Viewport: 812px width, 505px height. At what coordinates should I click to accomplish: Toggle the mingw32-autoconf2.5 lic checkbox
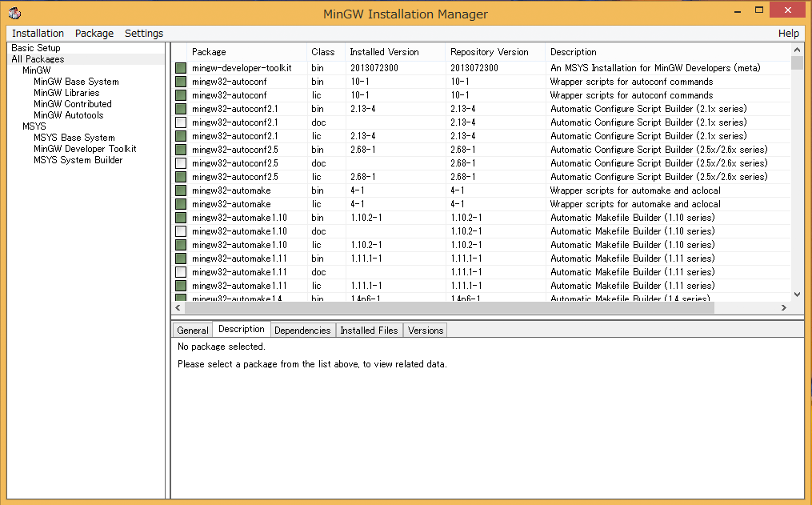pyautogui.click(x=181, y=177)
